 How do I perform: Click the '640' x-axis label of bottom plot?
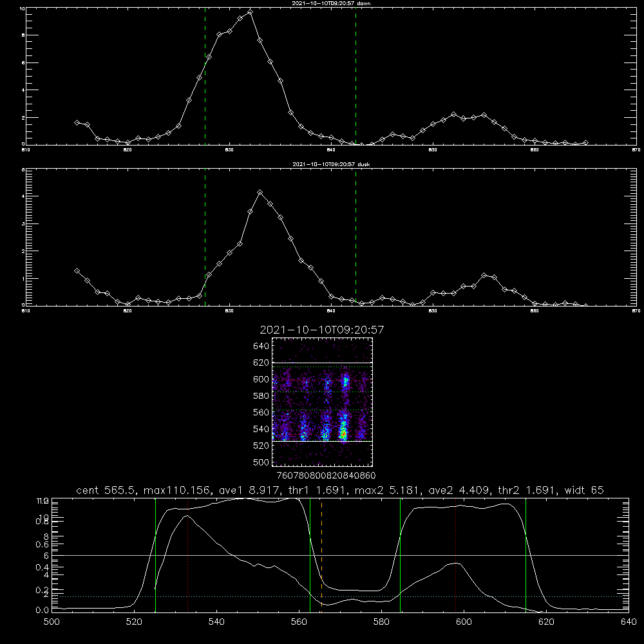coord(629,622)
